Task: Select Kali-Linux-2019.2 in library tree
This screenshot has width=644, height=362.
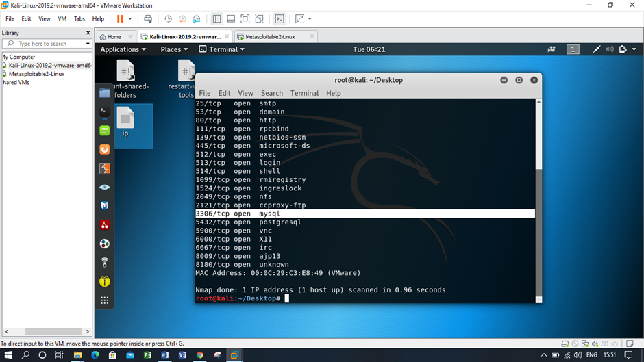Action: 49,65
